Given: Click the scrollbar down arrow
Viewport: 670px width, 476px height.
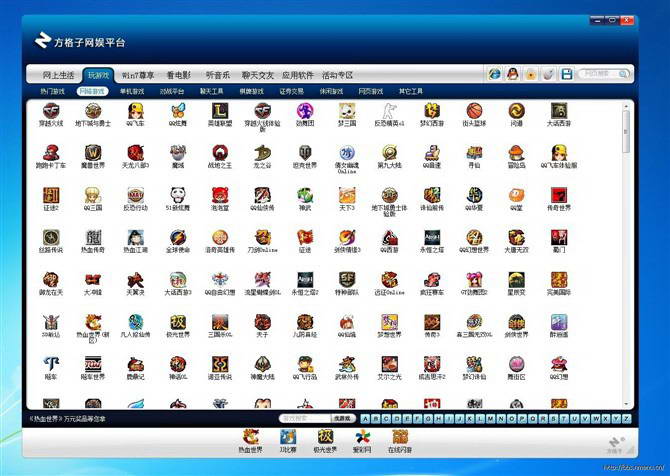Looking at the screenshot, I should [626, 404].
